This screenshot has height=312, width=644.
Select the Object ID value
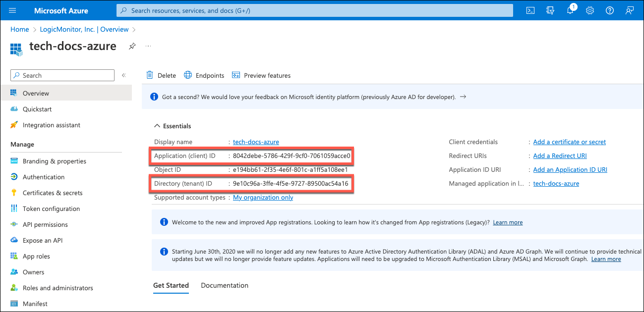(291, 169)
